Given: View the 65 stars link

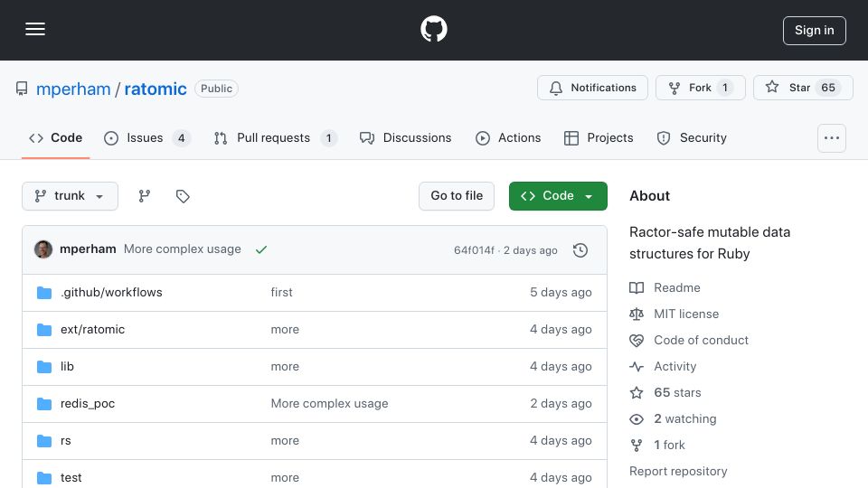Looking at the screenshot, I should click(x=677, y=392).
